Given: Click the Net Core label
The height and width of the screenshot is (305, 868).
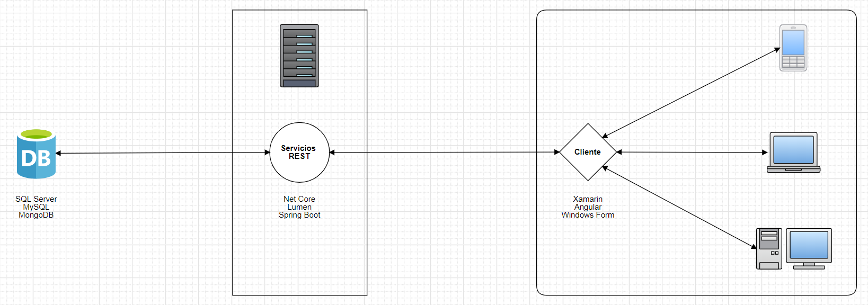Looking at the screenshot, I should (299, 199).
